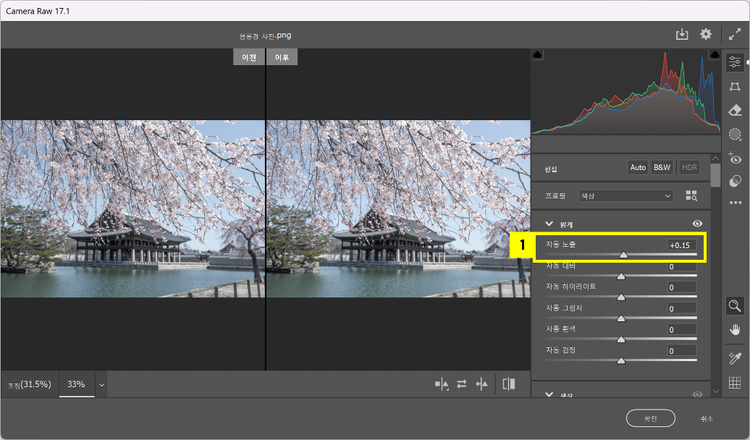Select the Hand tool
This screenshot has height=440, width=750.
pyautogui.click(x=735, y=329)
